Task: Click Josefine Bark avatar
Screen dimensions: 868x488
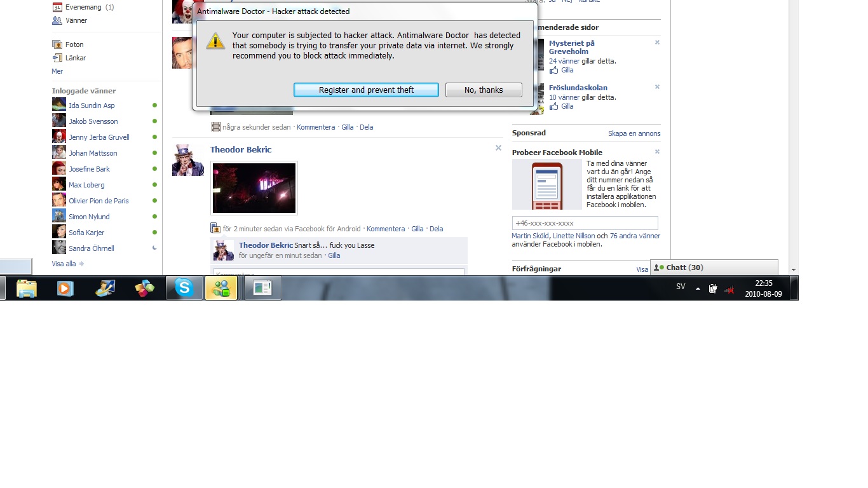Action: pos(59,168)
